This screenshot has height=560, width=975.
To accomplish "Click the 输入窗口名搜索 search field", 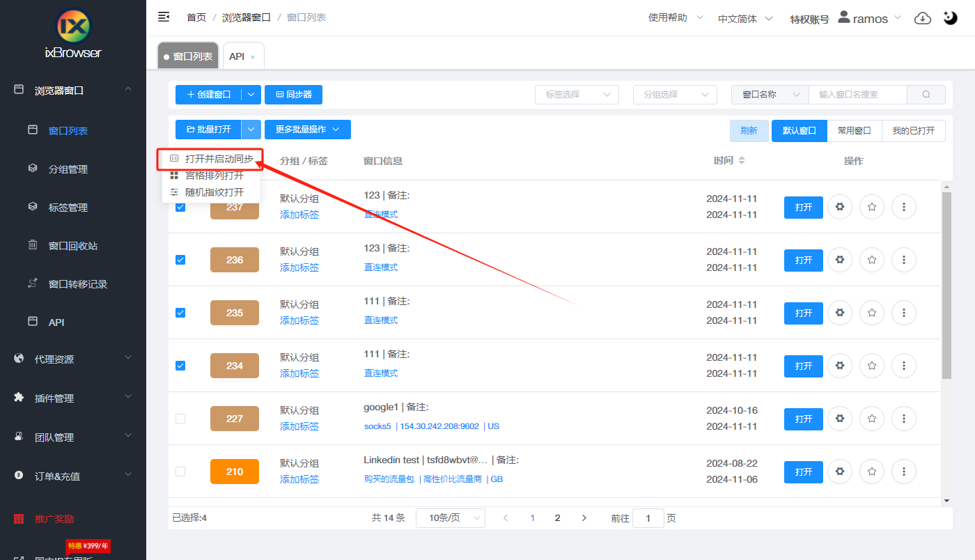I will click(858, 94).
